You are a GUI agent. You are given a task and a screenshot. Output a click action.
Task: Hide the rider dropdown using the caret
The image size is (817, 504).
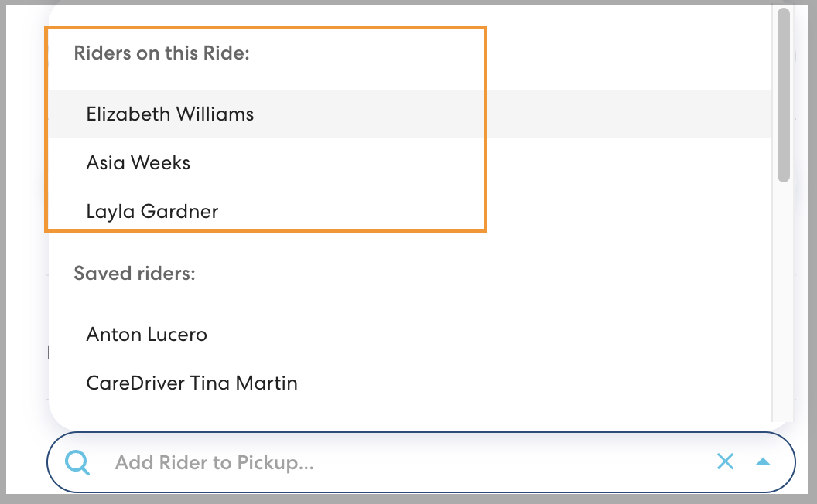[x=763, y=461]
